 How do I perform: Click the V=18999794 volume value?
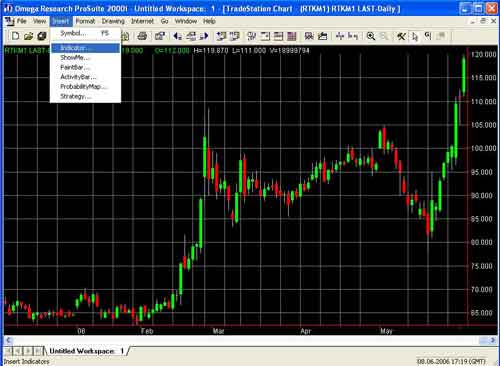tap(290, 51)
